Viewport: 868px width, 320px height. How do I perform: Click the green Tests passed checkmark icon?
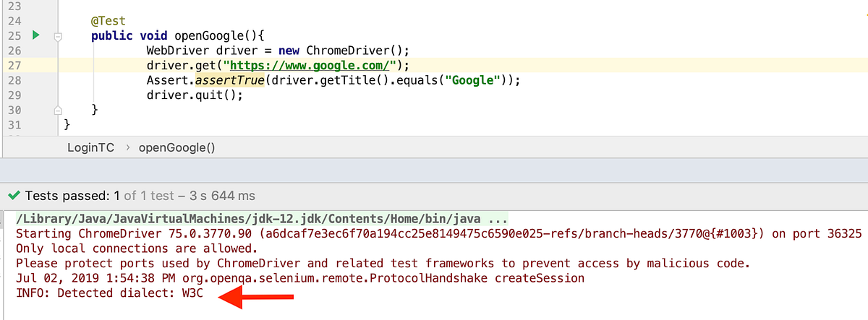(x=14, y=196)
